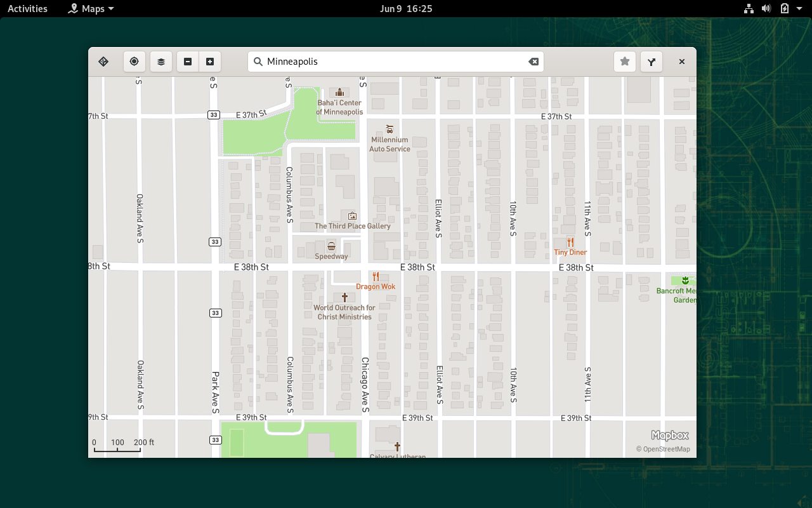812x508 pixels.
Task: Click the volume icon in system tray
Action: [x=766, y=8]
